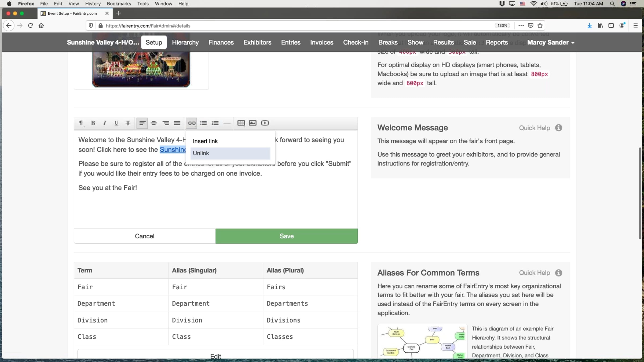Insert an image via editor toolbar
This screenshot has width=644, height=362.
[253, 123]
